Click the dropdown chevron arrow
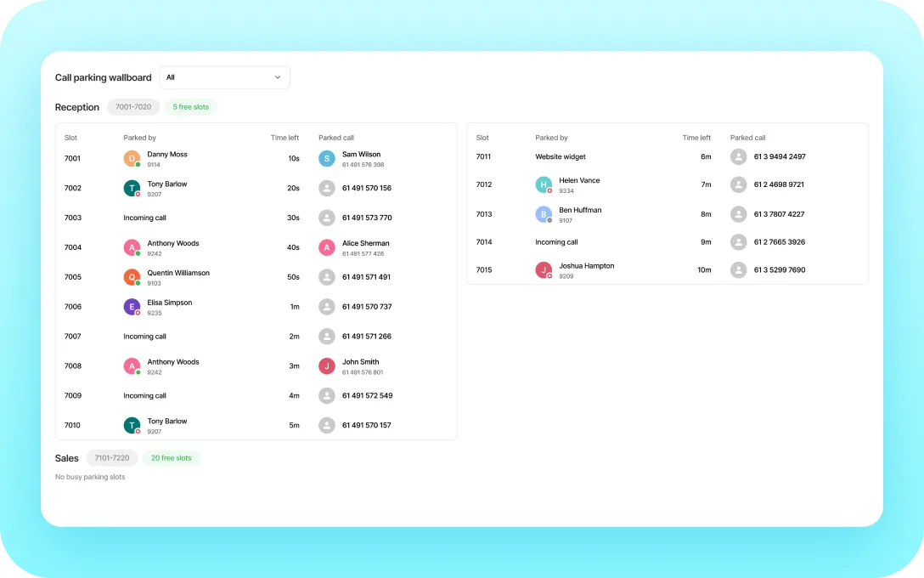924x578 pixels. point(278,77)
